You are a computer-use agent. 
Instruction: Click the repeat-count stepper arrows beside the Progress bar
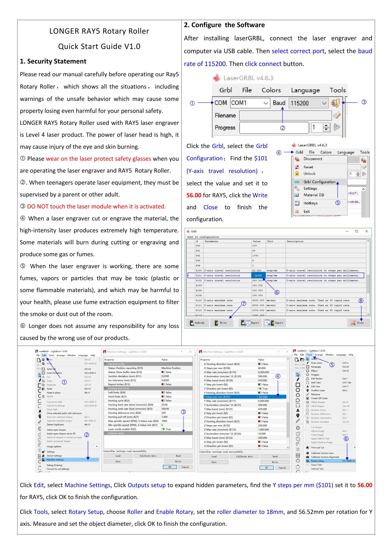(326, 128)
